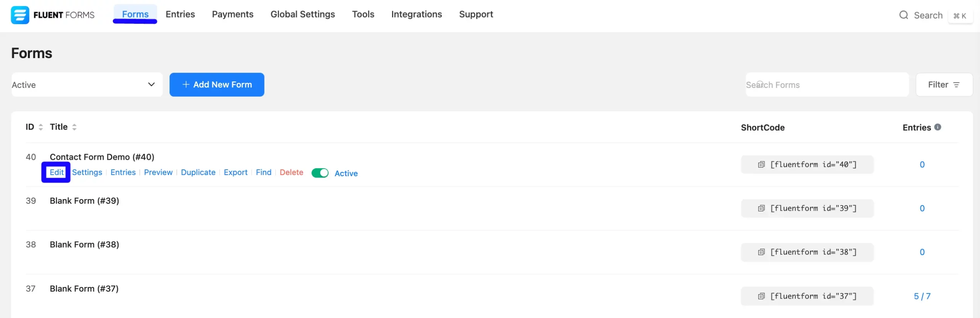The image size is (980, 318).
Task: Copy shortcode icon for form id 37
Action: [761, 296]
